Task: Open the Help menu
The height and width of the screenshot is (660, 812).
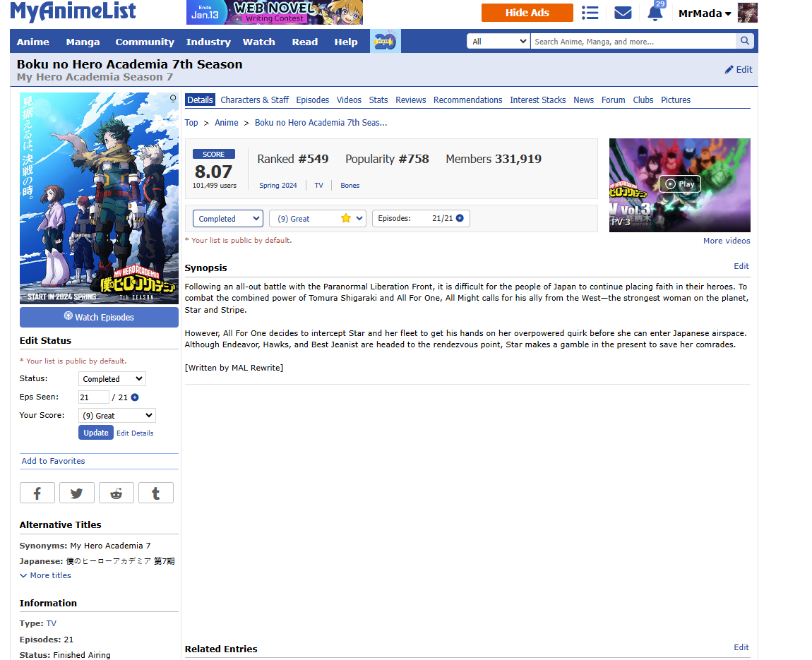Action: click(x=346, y=42)
